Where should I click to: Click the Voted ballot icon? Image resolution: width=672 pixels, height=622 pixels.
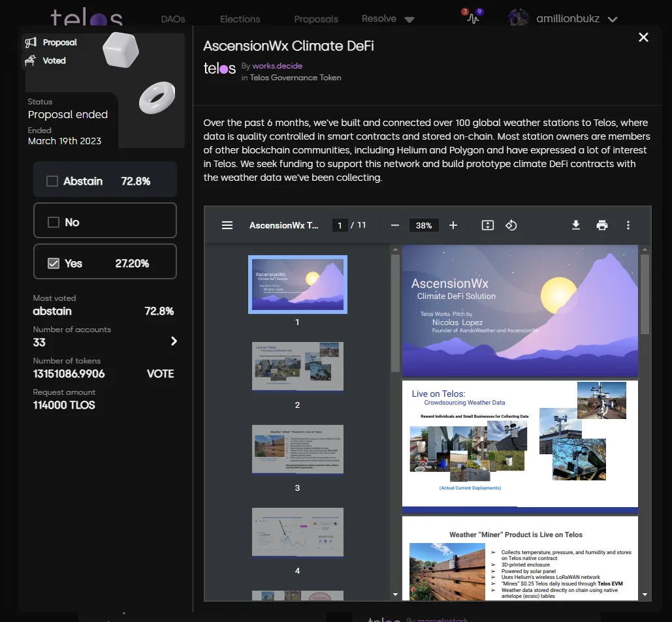coord(30,61)
